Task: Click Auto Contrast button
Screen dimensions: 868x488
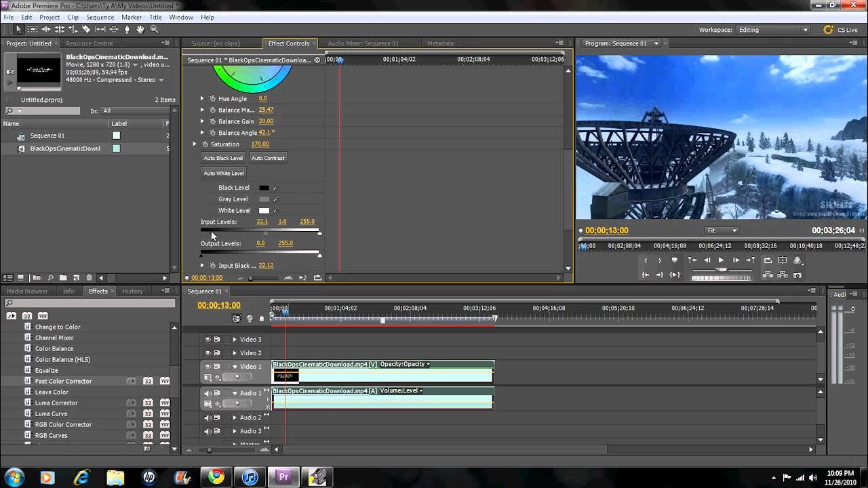Action: coord(268,158)
